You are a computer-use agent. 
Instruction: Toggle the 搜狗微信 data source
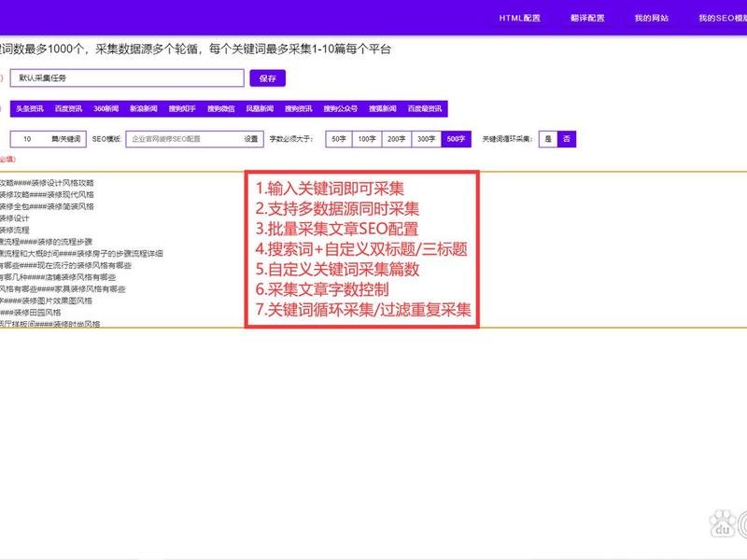[x=220, y=108]
